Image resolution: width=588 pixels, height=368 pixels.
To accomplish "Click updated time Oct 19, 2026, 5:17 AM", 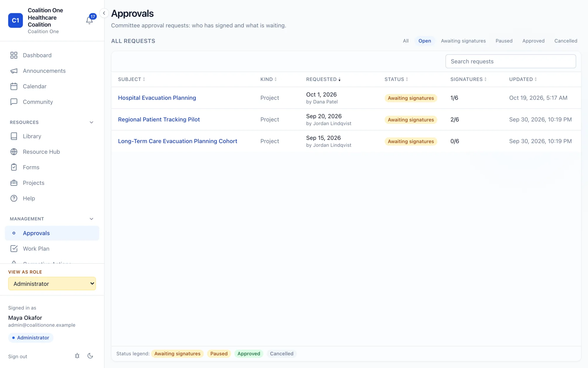I will coord(538,98).
